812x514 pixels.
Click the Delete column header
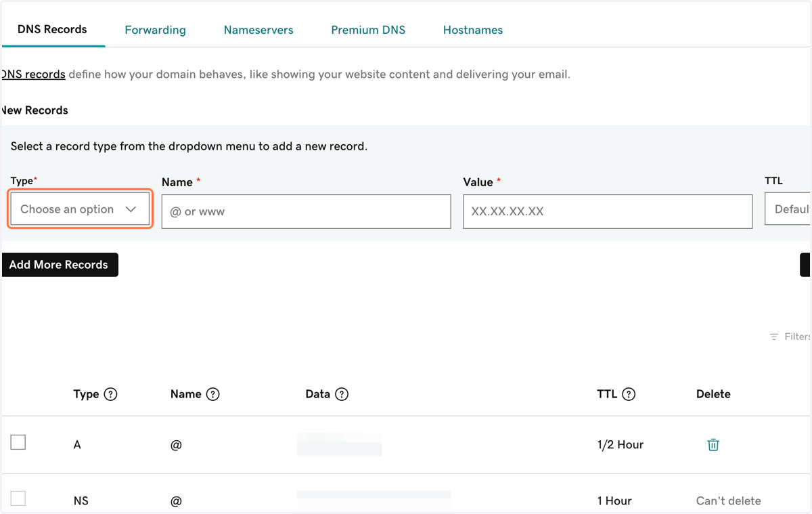click(713, 394)
